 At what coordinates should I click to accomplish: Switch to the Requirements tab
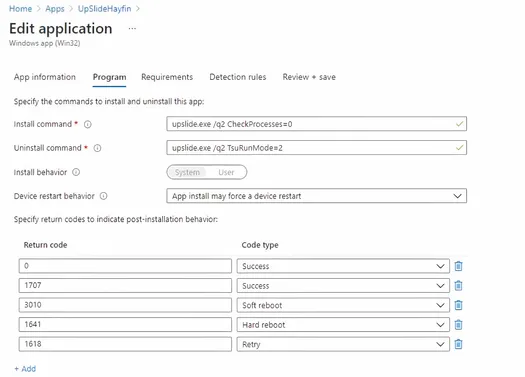pos(167,77)
